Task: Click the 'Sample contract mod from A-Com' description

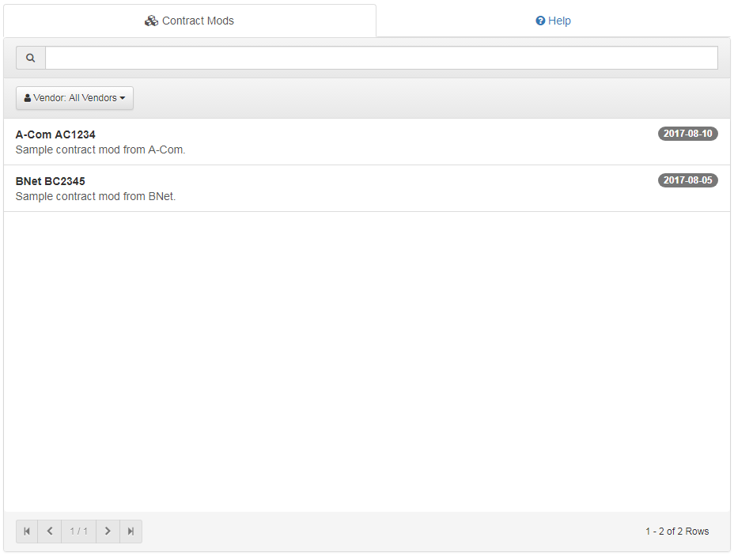Action: [100, 149]
